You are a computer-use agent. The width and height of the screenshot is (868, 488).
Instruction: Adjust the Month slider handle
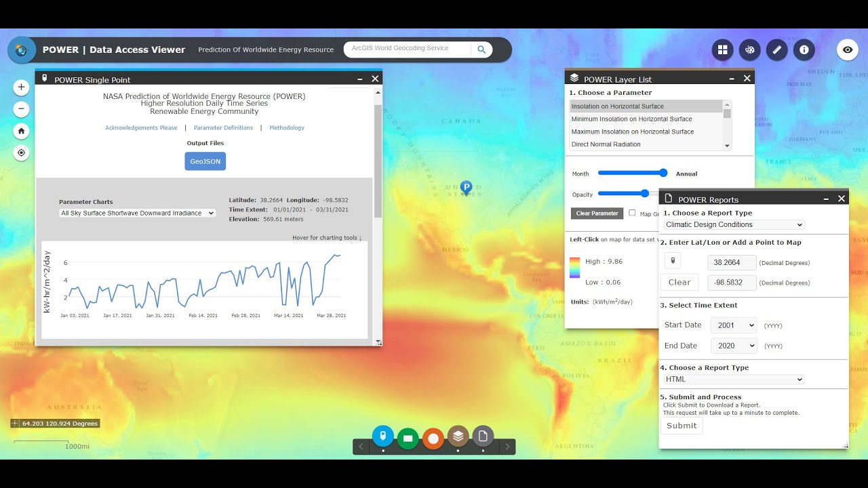[663, 173]
